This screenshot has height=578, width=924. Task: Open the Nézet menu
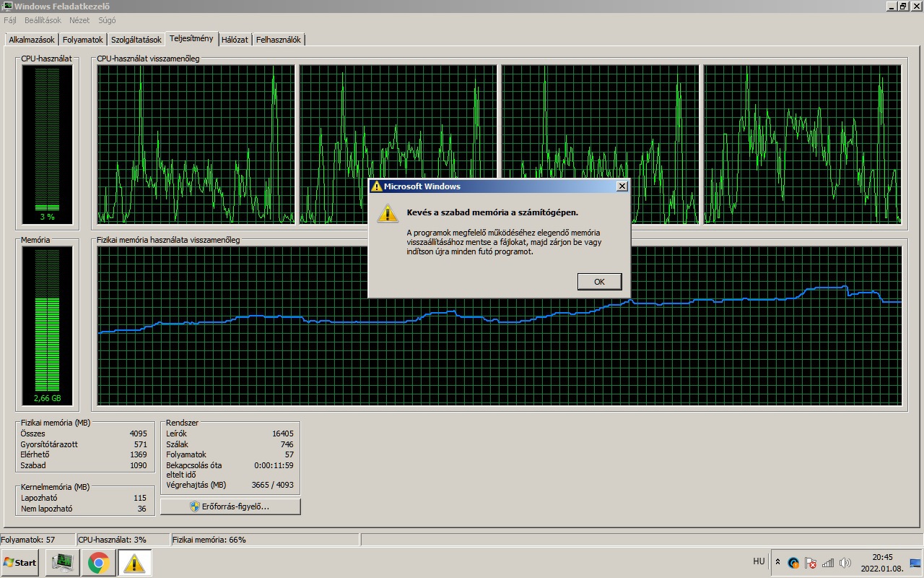click(x=79, y=20)
